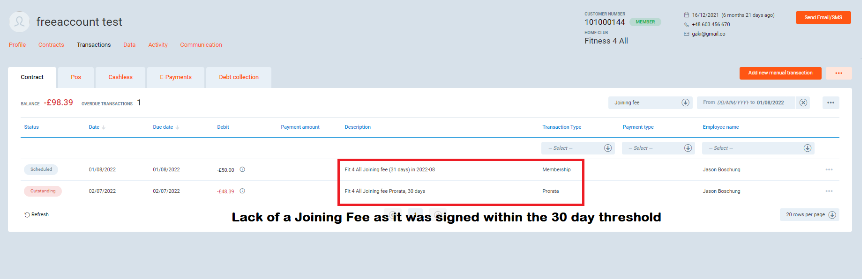
Task: Click the info icon beside -£50.00 debit
Action: pos(242,169)
